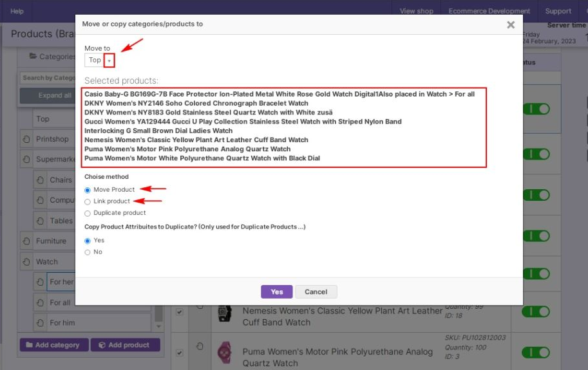Image resolution: width=588 pixels, height=370 pixels.
Task: Click hand icon beside Supermarket
Action: [x=26, y=159]
